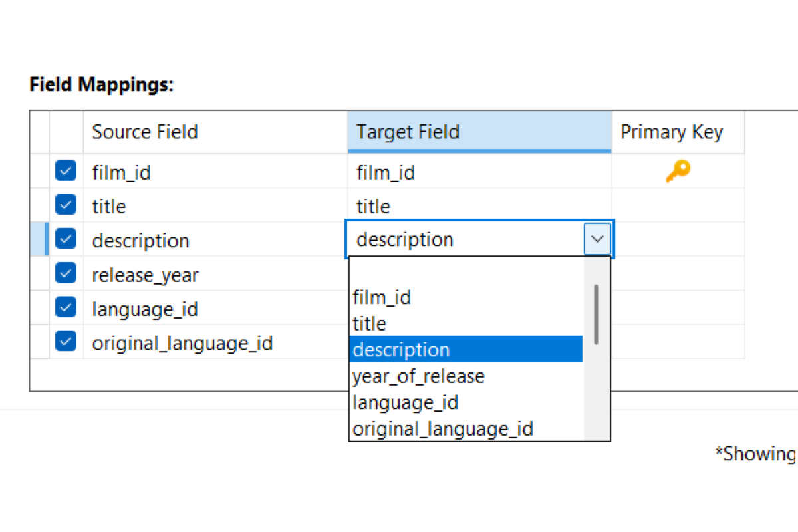The width and height of the screenshot is (798, 532).
Task: Choose language_id in the dropdown list
Action: [x=465, y=403]
